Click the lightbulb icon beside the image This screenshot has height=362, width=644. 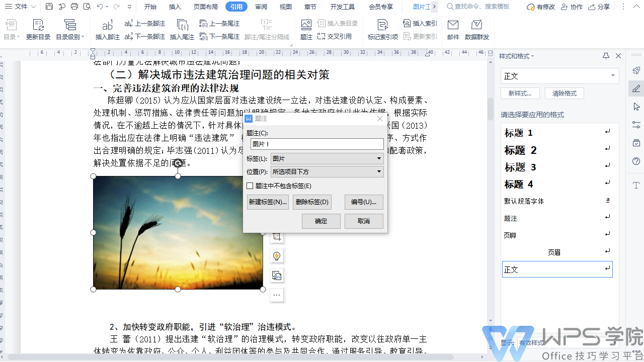click(277, 256)
